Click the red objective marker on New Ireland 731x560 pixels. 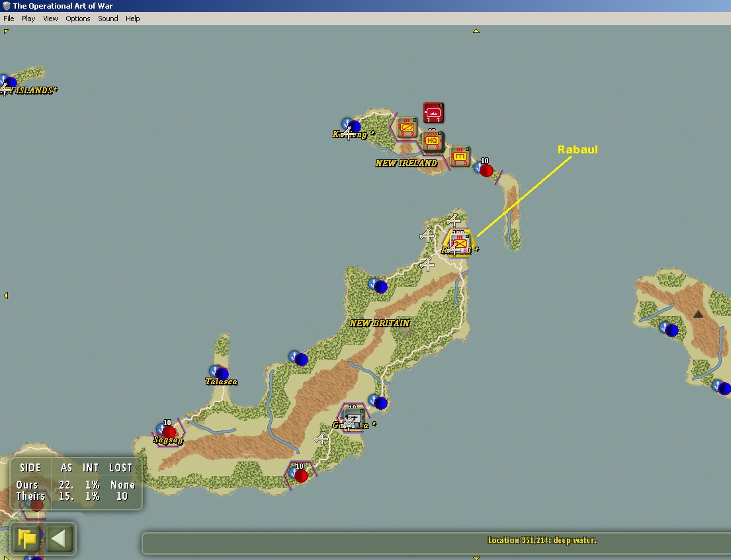point(486,170)
